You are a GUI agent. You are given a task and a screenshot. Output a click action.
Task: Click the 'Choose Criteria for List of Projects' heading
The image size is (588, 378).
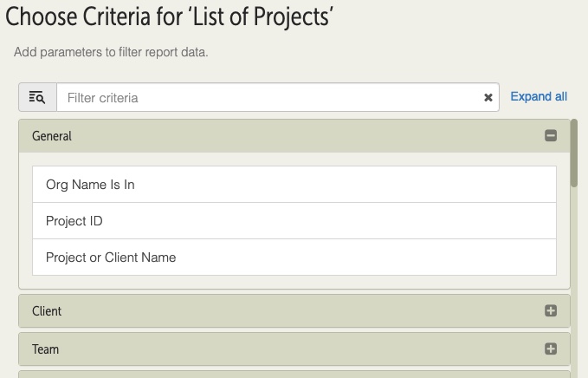[x=170, y=16]
